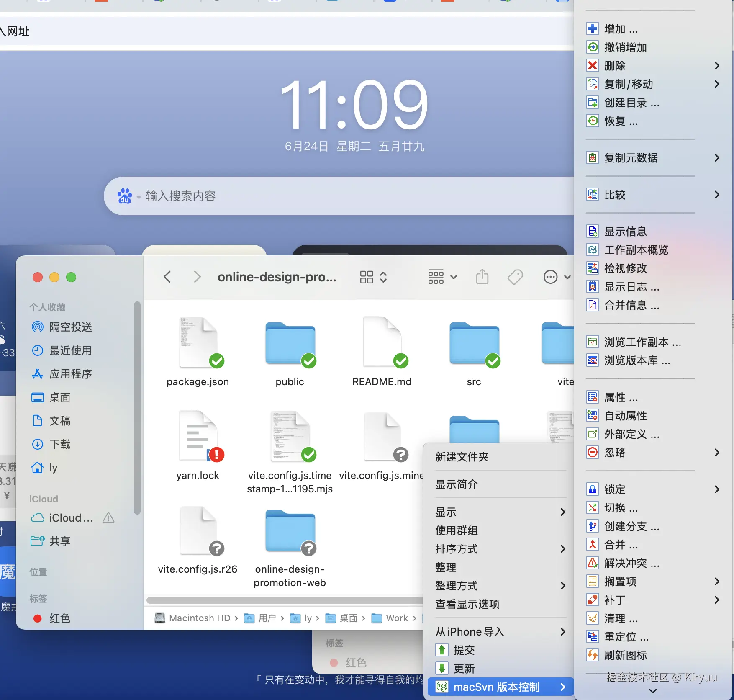Click the scroll-down arrow below the SVN menu
734x700 pixels.
pyautogui.click(x=653, y=691)
